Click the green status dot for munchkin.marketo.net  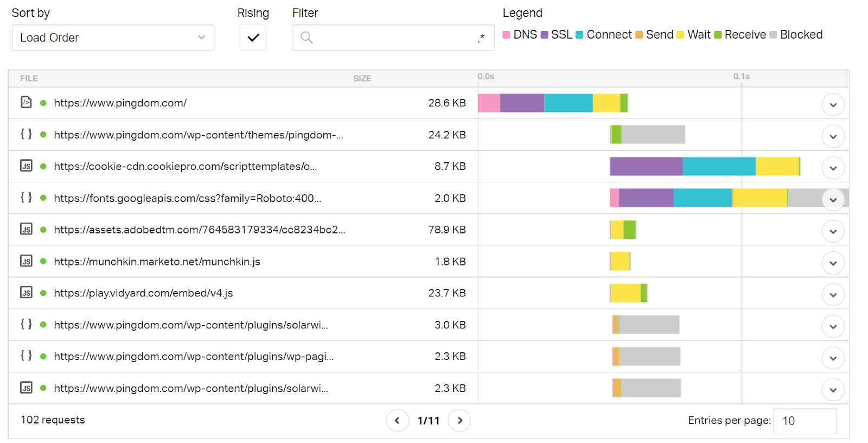(43, 261)
